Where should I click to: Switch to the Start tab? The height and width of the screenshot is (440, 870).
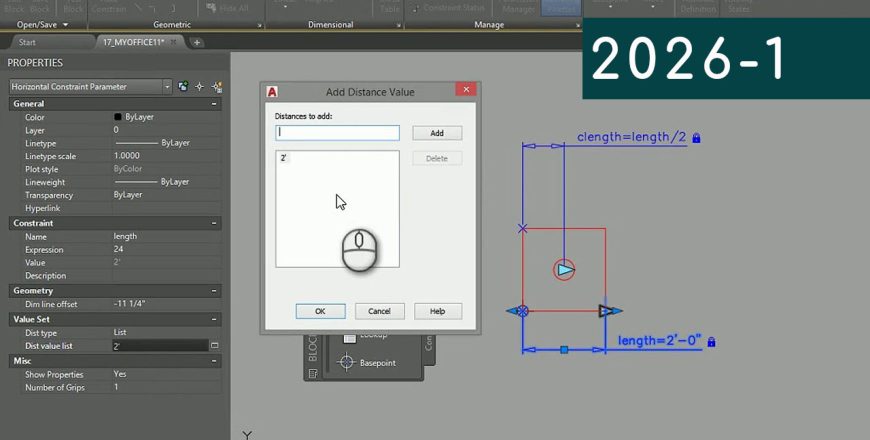(28, 42)
